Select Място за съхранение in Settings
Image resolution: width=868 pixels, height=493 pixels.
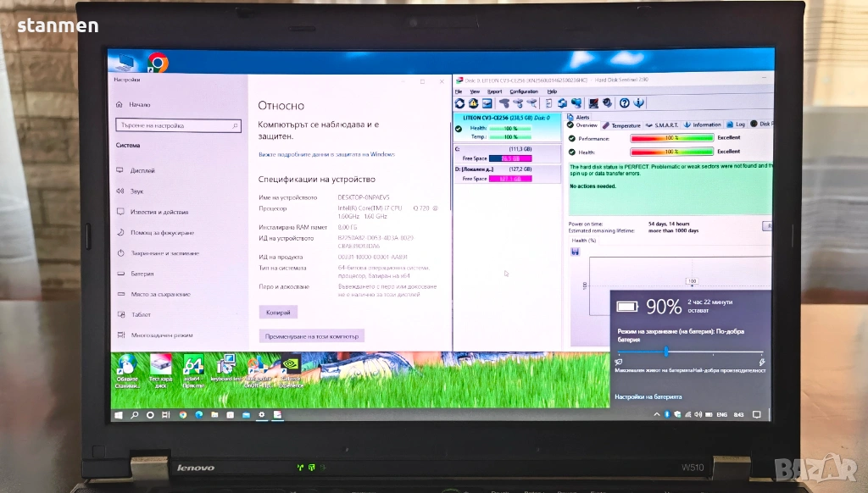point(153,295)
